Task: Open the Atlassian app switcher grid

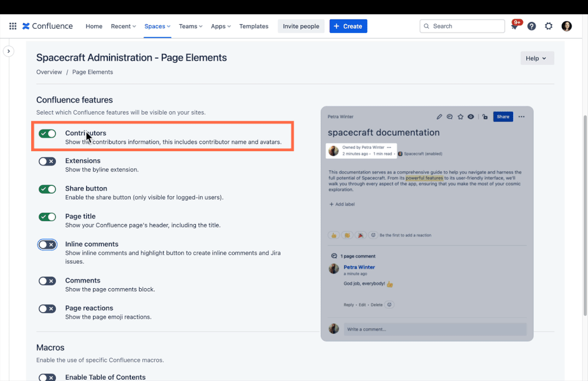Action: pyautogui.click(x=12, y=26)
